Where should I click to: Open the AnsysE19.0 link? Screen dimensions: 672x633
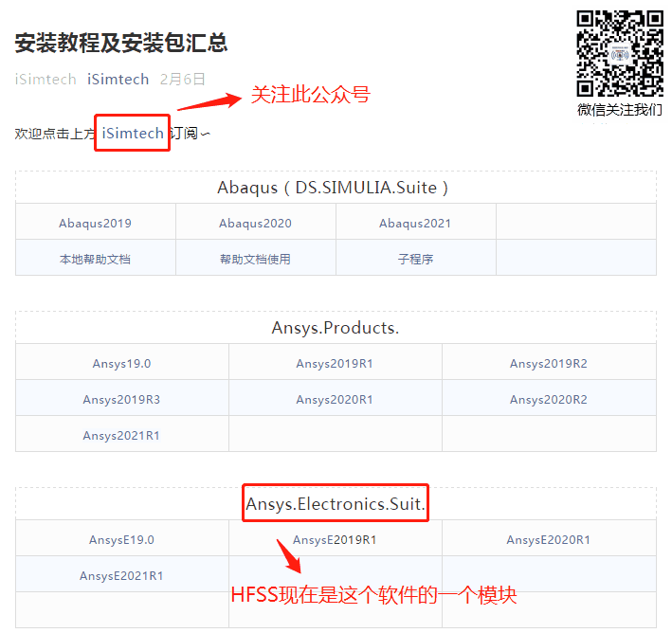click(121, 540)
